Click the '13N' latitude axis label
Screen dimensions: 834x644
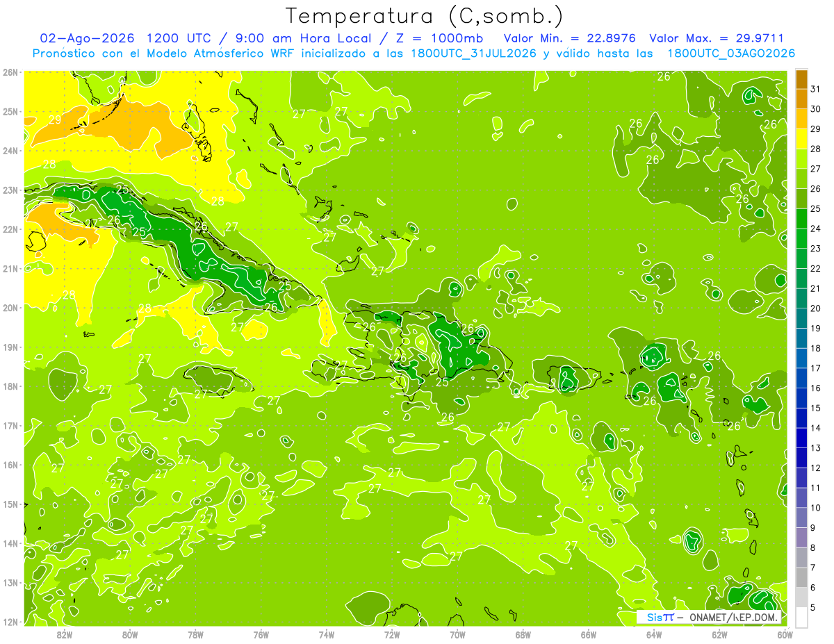click(10, 583)
